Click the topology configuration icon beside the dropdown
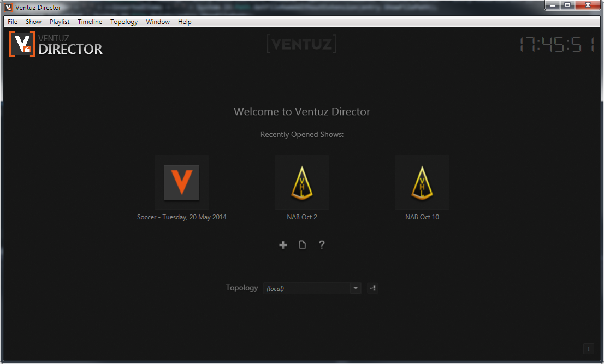This screenshot has height=364, width=604. pos(372,288)
